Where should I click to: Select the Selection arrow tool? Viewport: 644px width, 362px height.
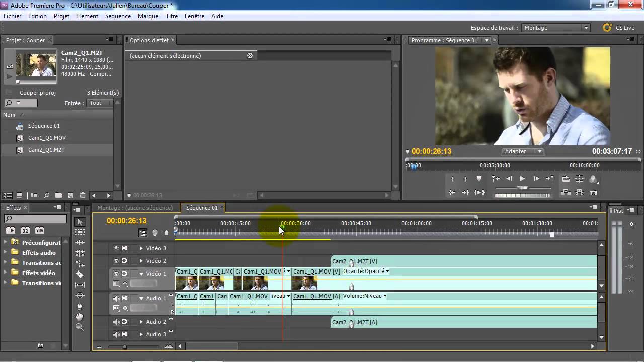(x=79, y=222)
